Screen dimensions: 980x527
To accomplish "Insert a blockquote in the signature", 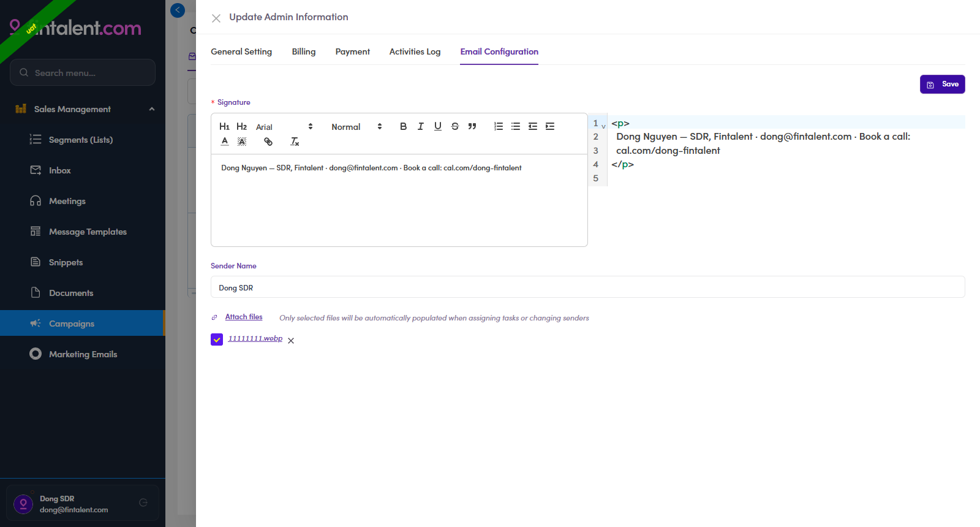I will click(472, 126).
